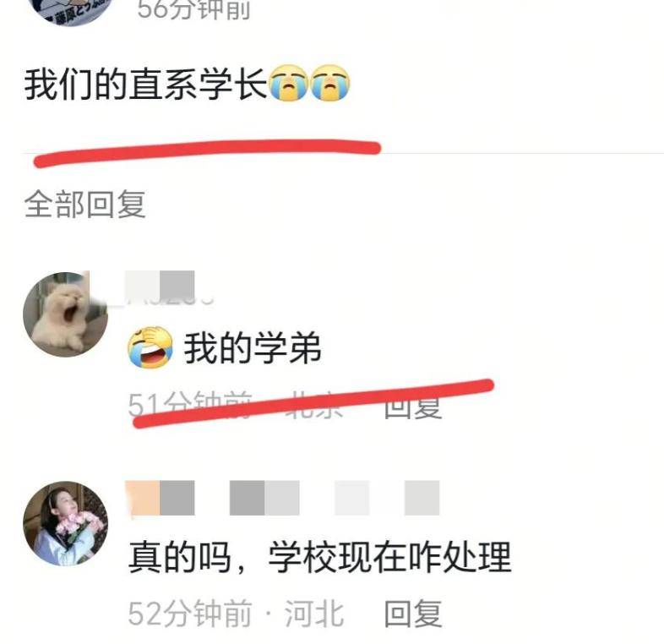Open the partially visible top commenter avatar
The height and width of the screenshot is (644, 664).
click(x=72, y=12)
